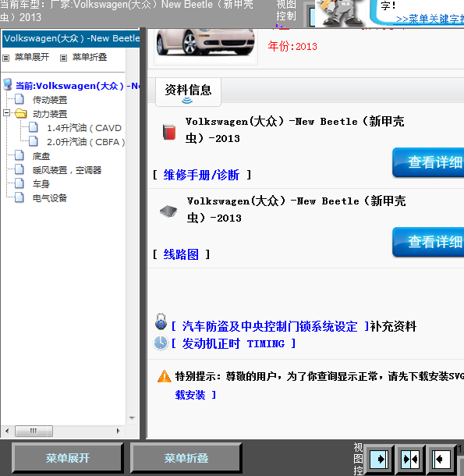Open 暖风装置，空调器 tree item
The image size is (464, 476).
(67, 170)
